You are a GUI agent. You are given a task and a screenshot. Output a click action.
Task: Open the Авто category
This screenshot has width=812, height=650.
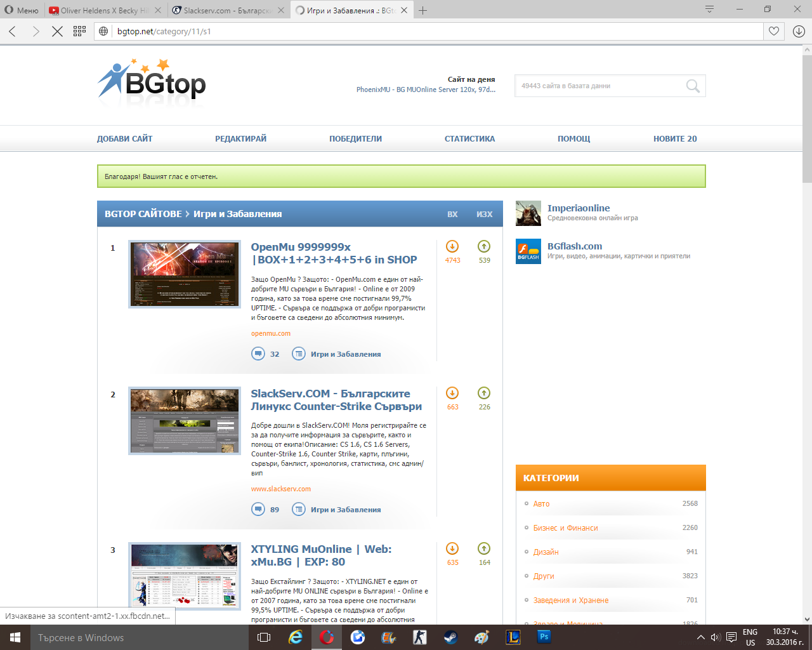pos(541,503)
